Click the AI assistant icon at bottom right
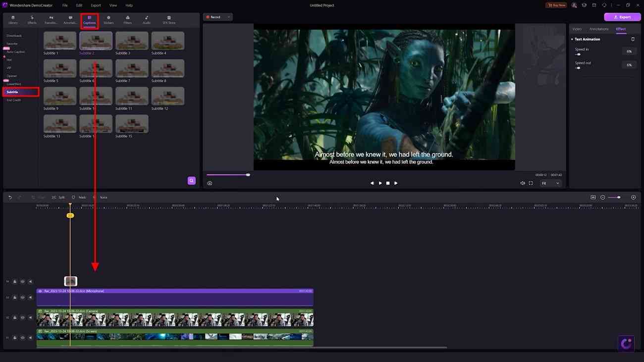This screenshot has width=644, height=362. 626,343
